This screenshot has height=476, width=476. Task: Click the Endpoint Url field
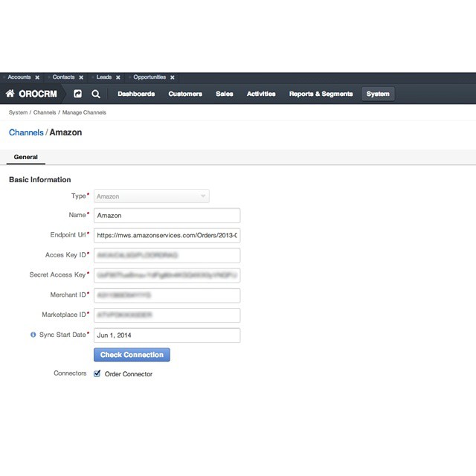167,235
